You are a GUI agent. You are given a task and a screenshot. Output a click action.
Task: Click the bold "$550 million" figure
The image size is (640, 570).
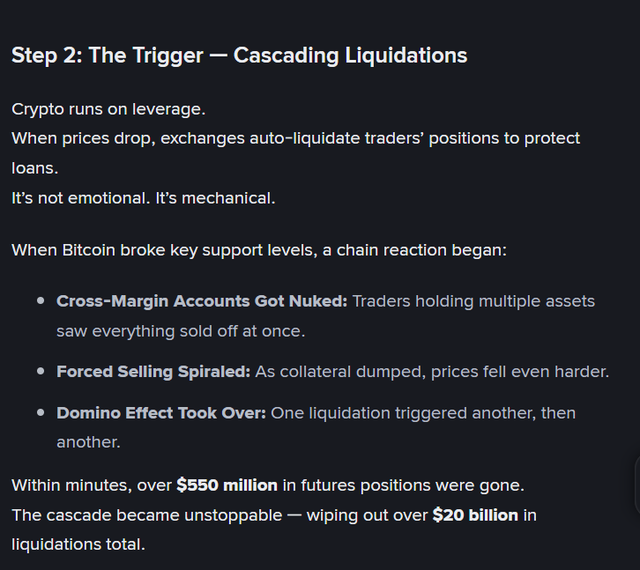point(227,485)
